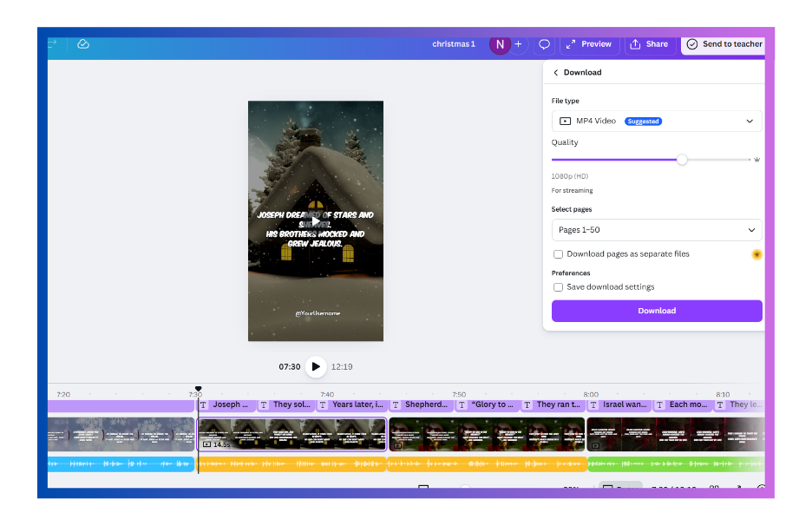Click the crown icon beside quality slider

pos(757,160)
